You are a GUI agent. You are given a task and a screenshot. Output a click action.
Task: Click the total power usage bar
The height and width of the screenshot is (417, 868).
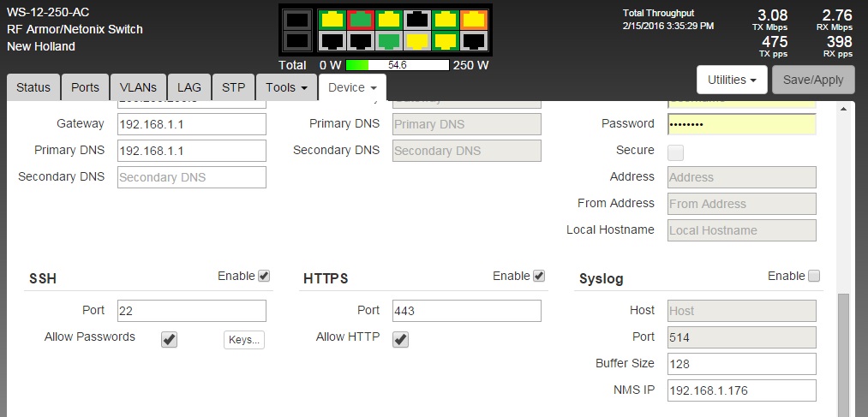point(398,65)
